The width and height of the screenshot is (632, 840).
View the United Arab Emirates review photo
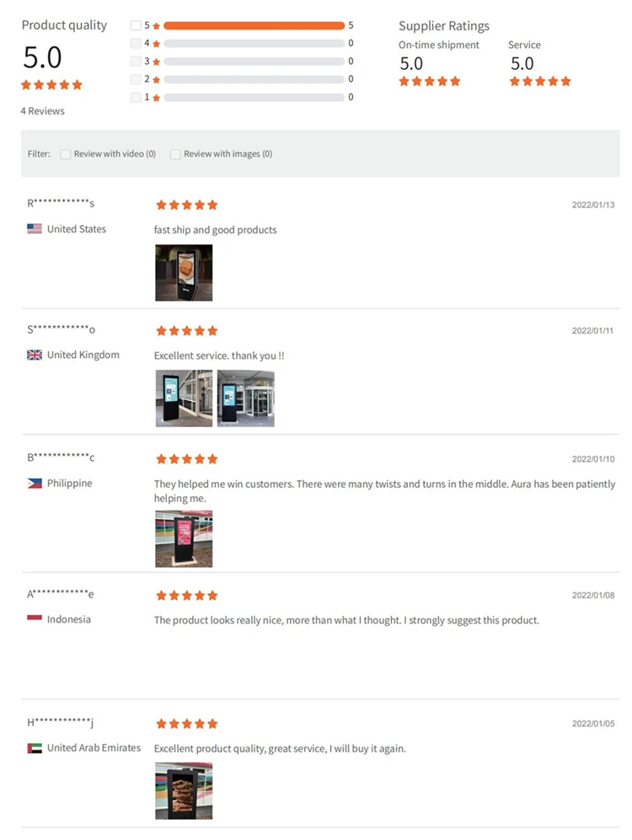pyautogui.click(x=184, y=790)
